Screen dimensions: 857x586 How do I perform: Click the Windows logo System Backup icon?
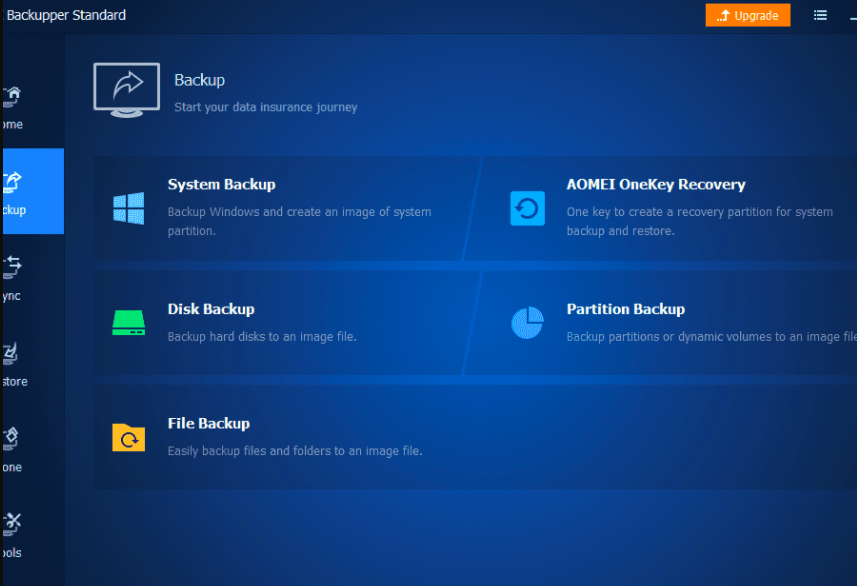click(x=128, y=208)
